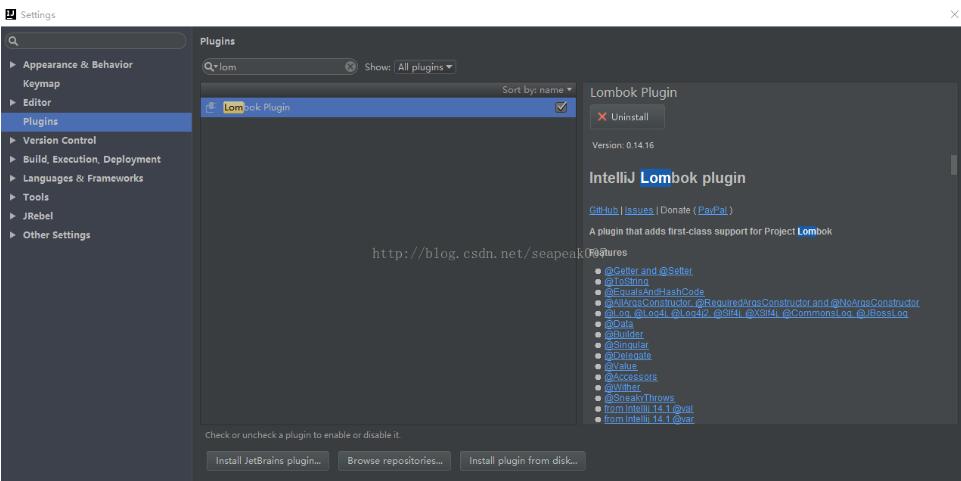Image resolution: width=961 pixels, height=481 pixels.
Task: Open JRebel settings page
Action: pos(38,216)
